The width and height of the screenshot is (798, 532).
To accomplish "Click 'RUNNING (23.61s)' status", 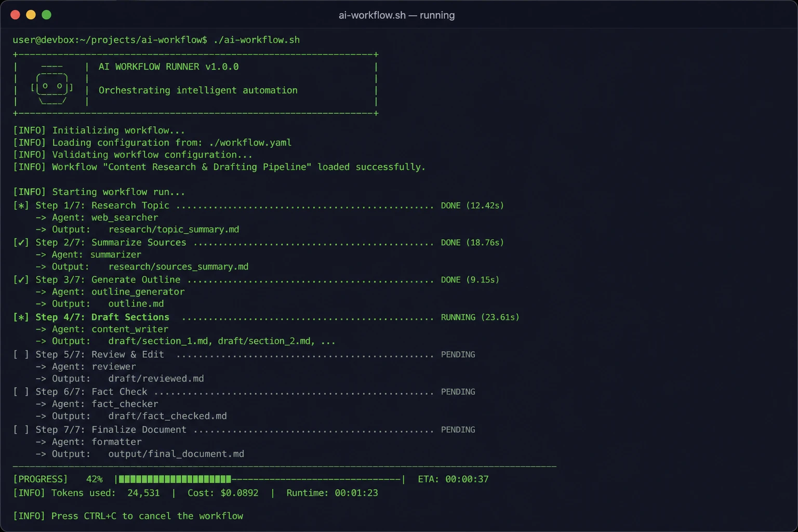I will (480, 317).
